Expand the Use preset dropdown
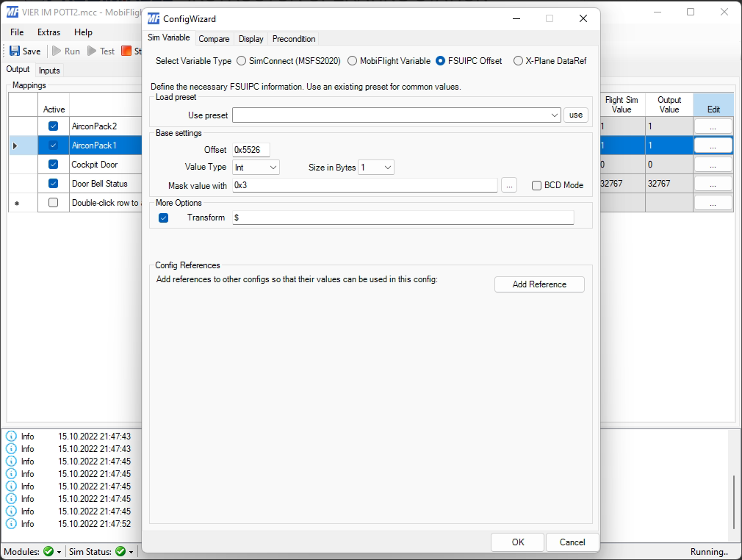Image resolution: width=742 pixels, height=560 pixels. 555,115
